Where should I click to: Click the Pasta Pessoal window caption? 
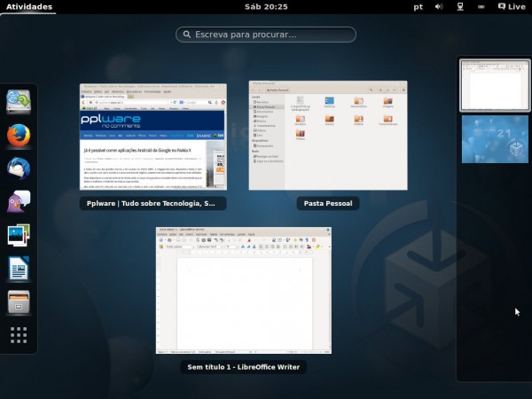pos(328,204)
